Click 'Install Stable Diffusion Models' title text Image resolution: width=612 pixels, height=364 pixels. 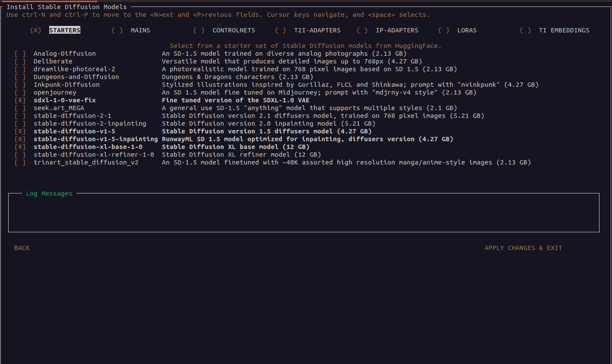[x=67, y=7]
